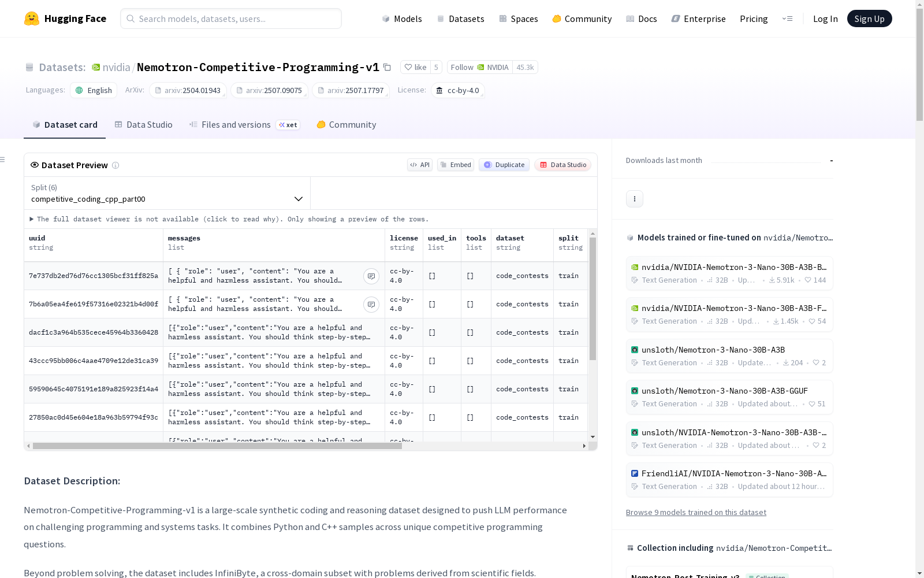Select the uuid cell dacf1c3a964b535cece45964b3360428
924x578 pixels.
[94, 333]
